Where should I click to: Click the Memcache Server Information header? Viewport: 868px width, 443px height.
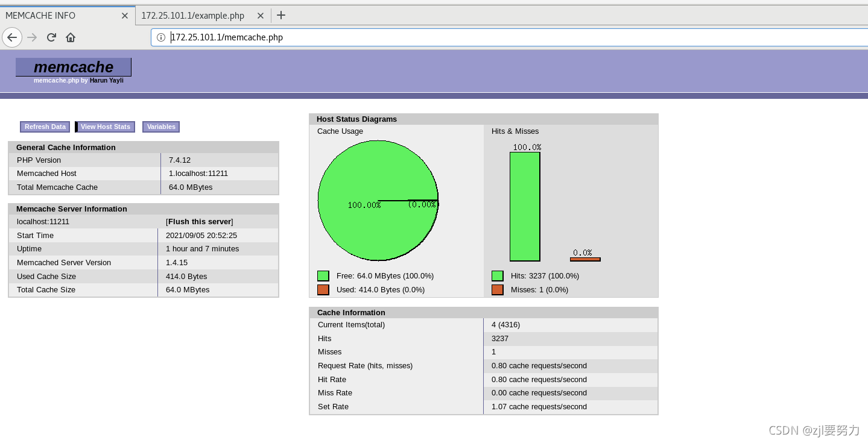[72, 209]
